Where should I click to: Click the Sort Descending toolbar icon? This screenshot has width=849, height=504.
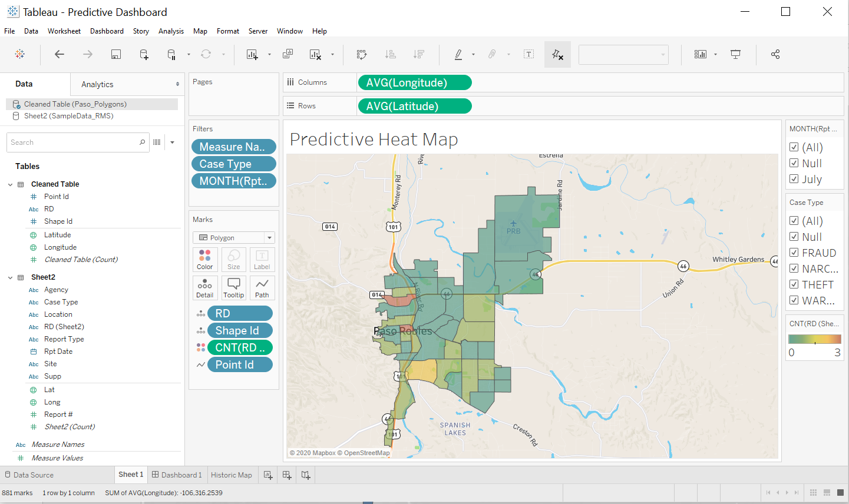click(x=419, y=54)
